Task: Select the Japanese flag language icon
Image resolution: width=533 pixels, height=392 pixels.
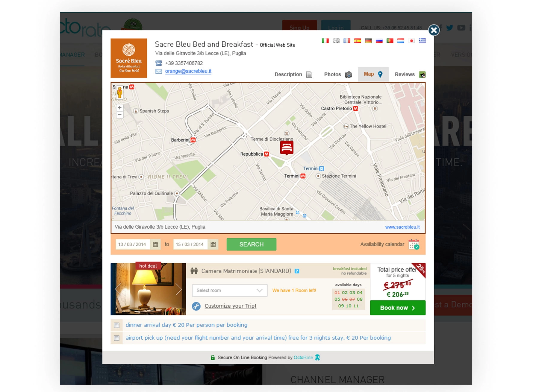Action: [411, 41]
